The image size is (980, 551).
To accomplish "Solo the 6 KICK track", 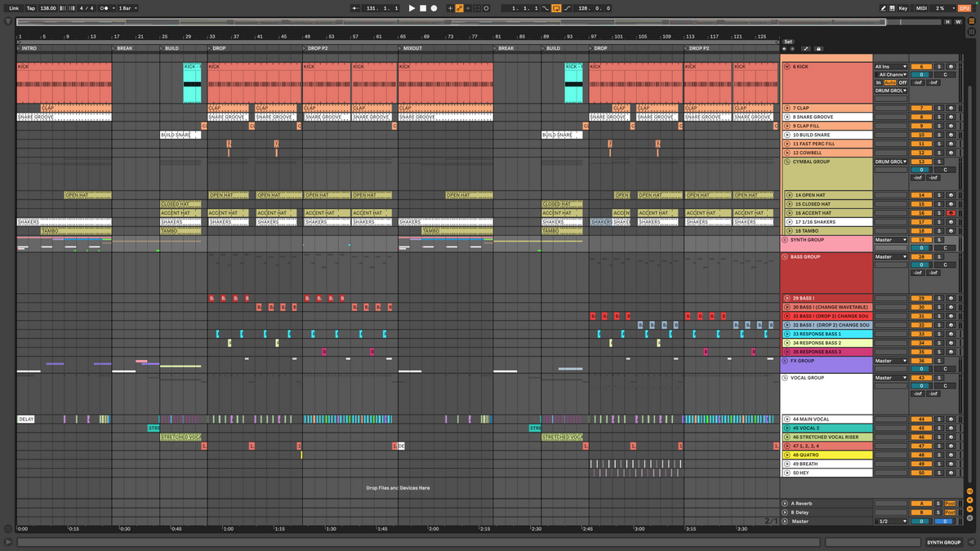I will pyautogui.click(x=939, y=67).
